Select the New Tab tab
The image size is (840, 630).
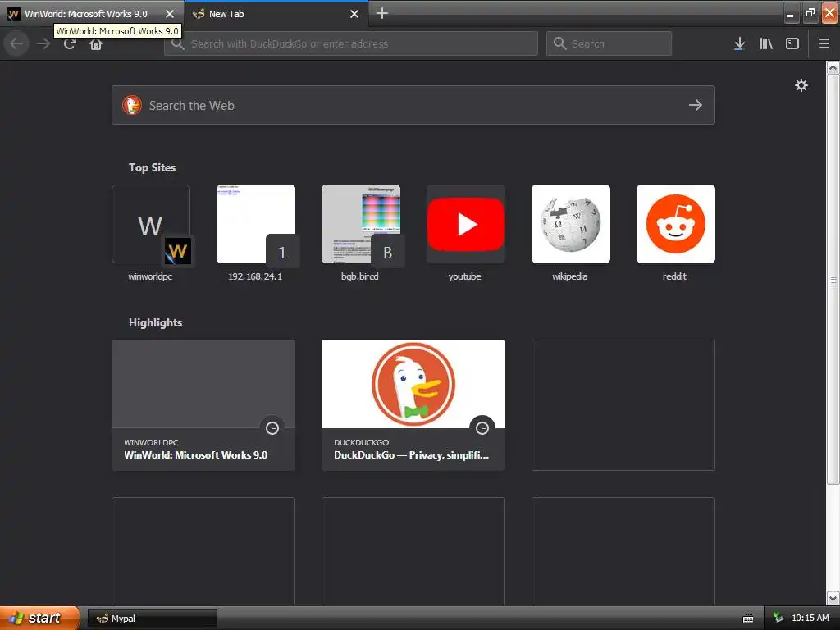click(x=276, y=14)
